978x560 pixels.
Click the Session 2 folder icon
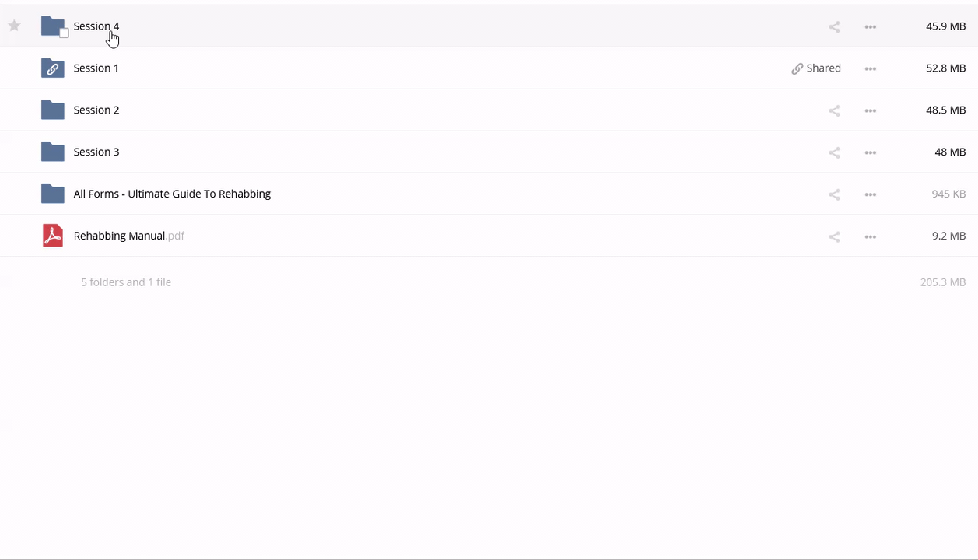click(x=52, y=110)
